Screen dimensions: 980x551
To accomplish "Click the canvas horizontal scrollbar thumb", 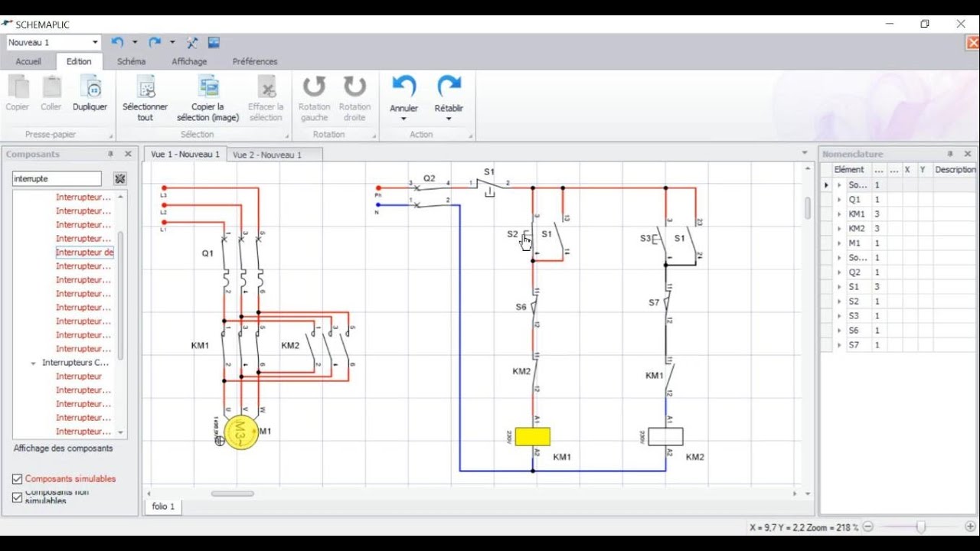I will [232, 494].
